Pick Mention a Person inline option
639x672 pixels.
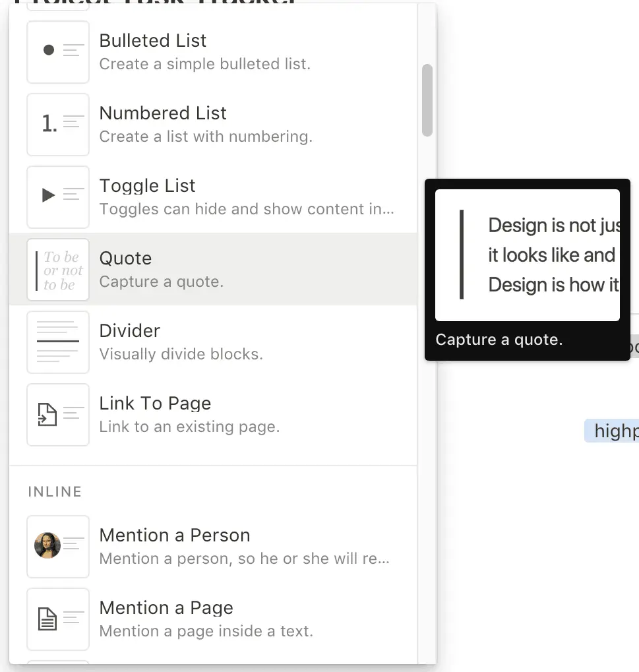click(x=213, y=547)
